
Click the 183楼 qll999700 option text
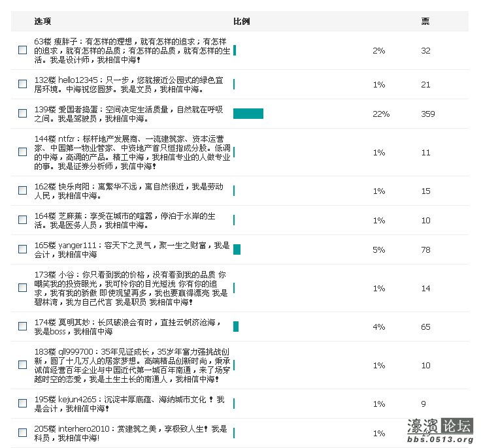(x=132, y=366)
